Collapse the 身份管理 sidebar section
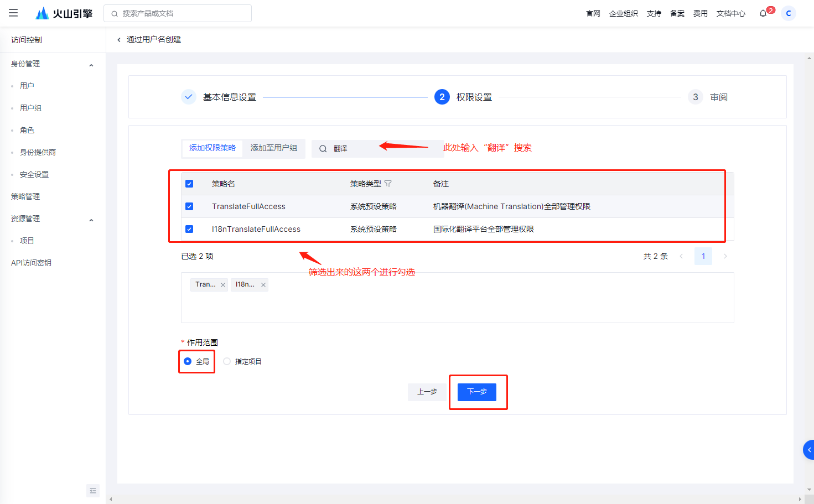 click(x=91, y=65)
